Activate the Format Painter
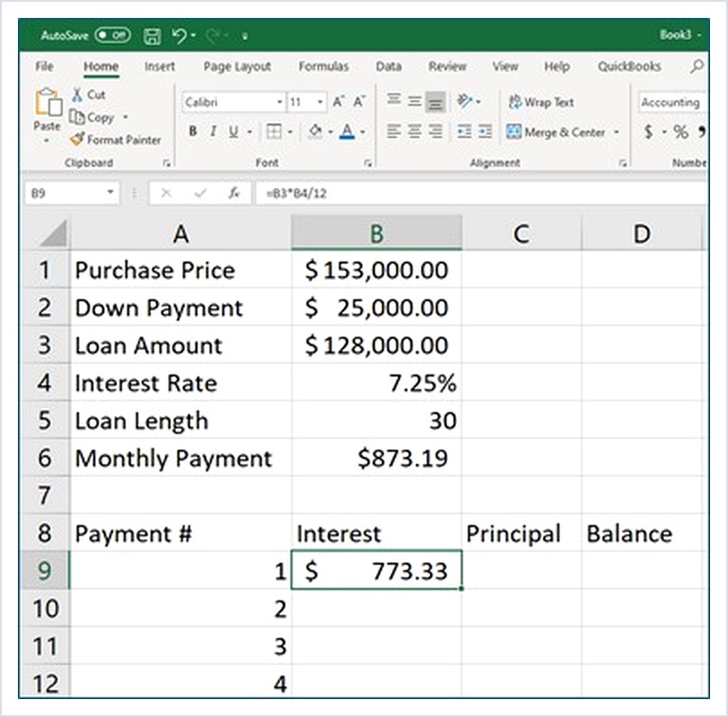 [x=115, y=140]
